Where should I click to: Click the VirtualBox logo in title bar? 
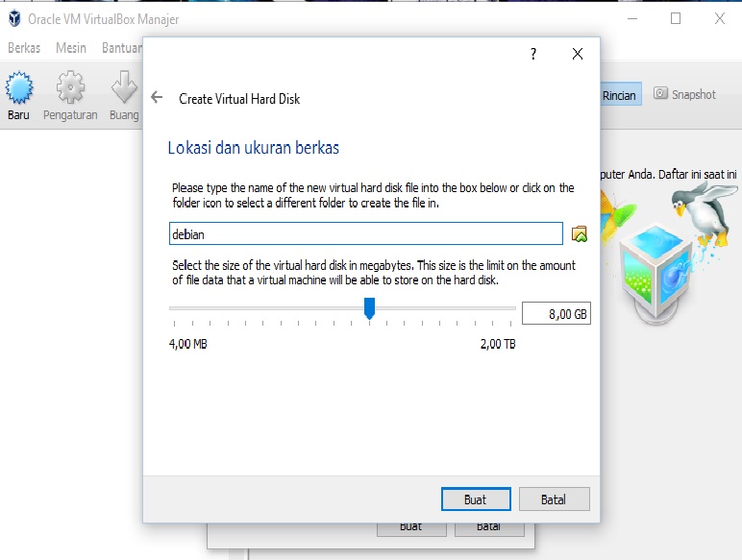[x=14, y=18]
